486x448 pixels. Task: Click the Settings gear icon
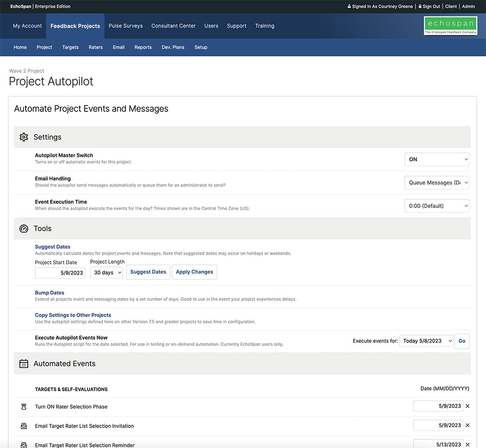[24, 137]
